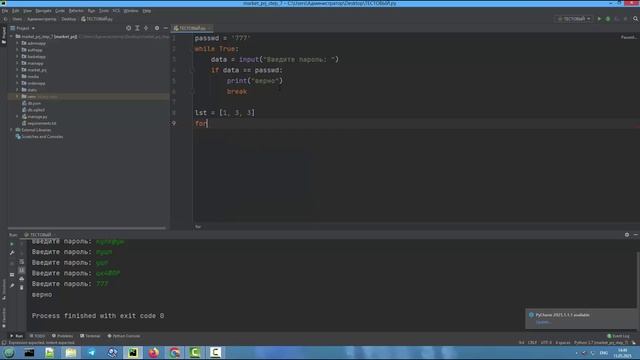640x360 pixels.
Task: Open run configuration wrench icon in Run panel
Action: 12,253
